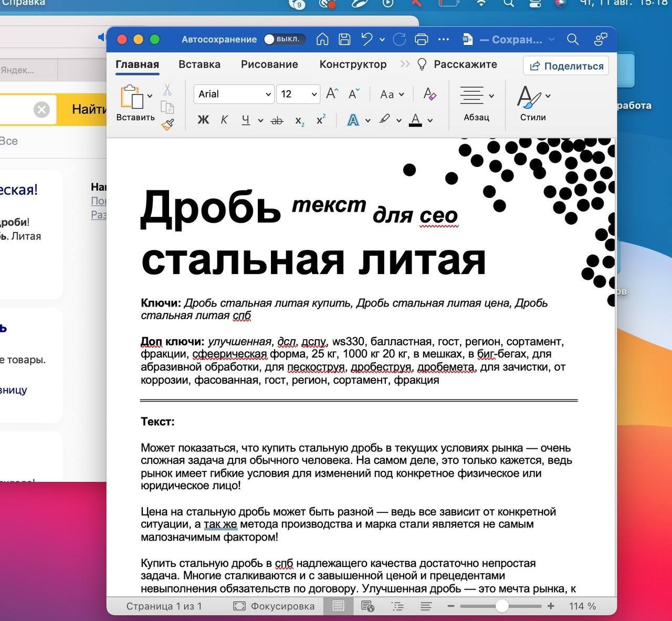Viewport: 672px width, 621px height.
Task: Click the Cut scissors icon
Action: (167, 90)
